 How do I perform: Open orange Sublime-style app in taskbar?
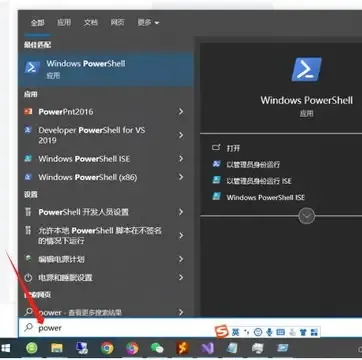[x=182, y=348]
